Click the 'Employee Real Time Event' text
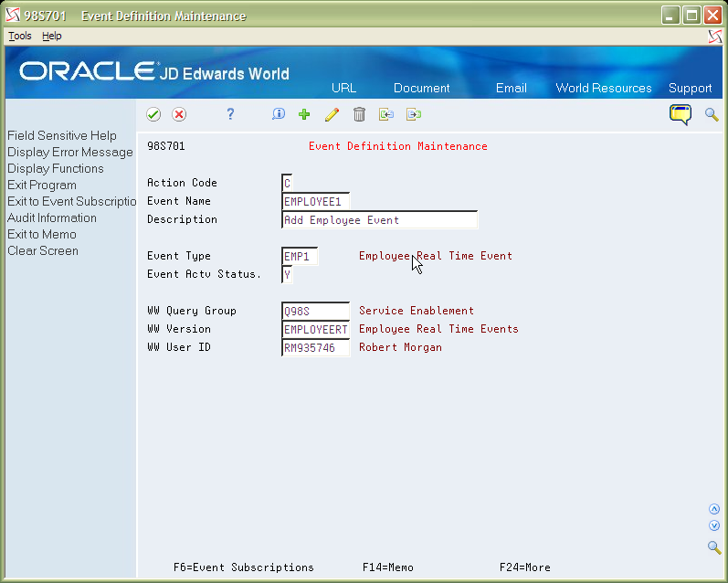The image size is (728, 583). pyautogui.click(x=436, y=256)
